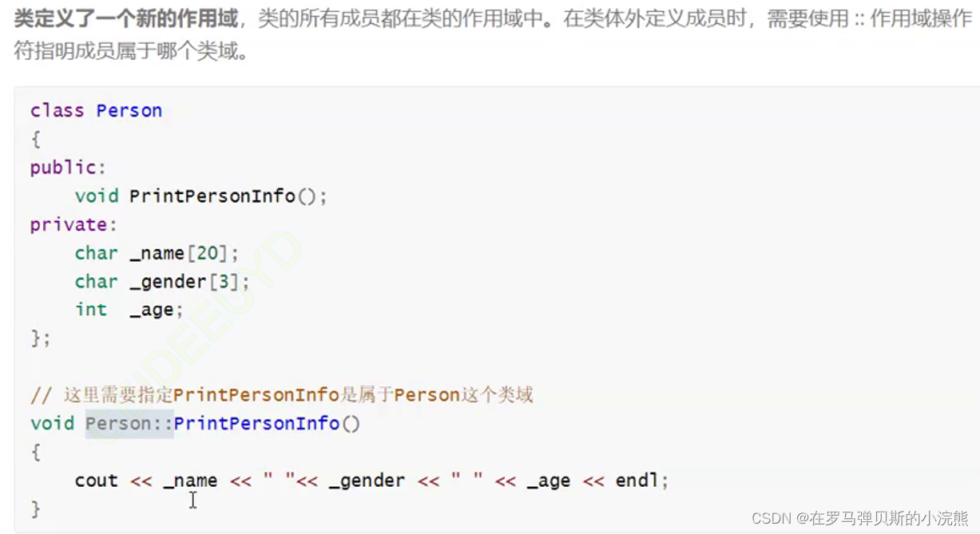Screen dimensions: 980x534
Task: Click the '_name[20]' member declaration
Action: (184, 253)
